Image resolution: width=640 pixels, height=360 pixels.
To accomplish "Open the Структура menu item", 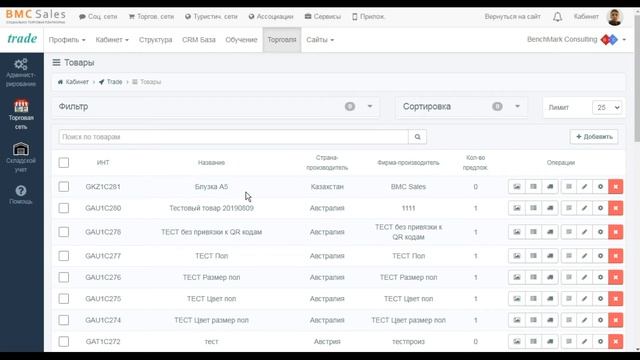I will coord(156,40).
